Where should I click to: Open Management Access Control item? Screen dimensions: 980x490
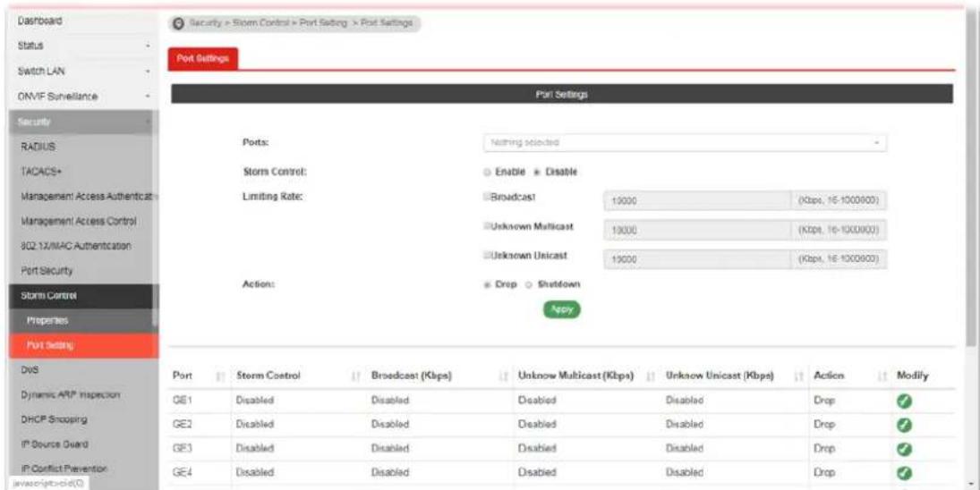(x=84, y=222)
